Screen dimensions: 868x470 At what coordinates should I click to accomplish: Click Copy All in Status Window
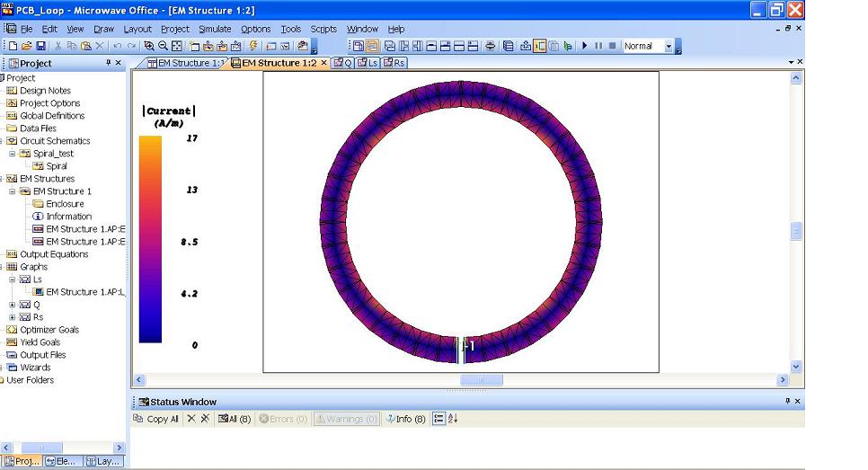click(156, 419)
